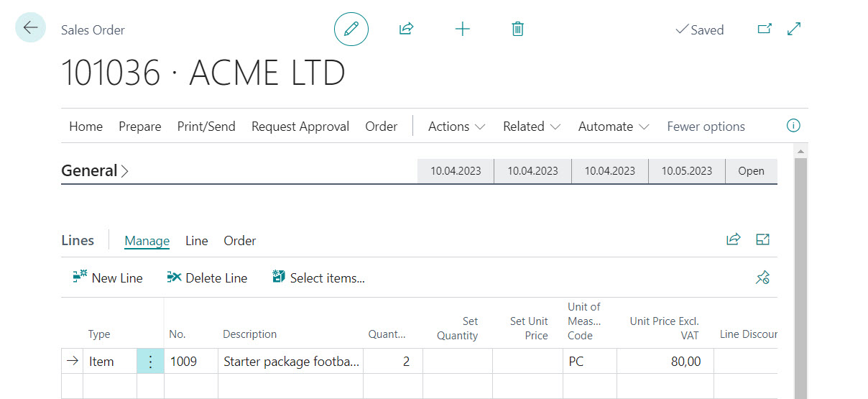This screenshot has width=868, height=399.
Task: Expand the Automate dropdown
Action: (614, 127)
